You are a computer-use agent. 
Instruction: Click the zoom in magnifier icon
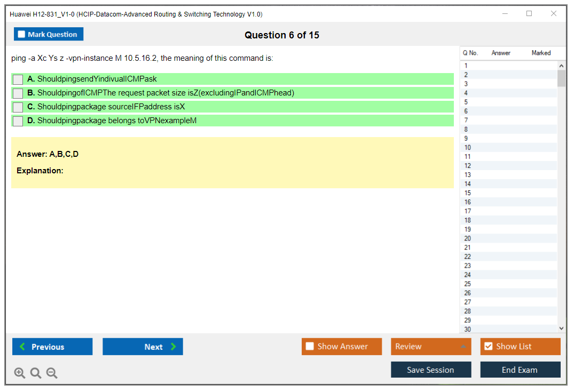click(20, 373)
